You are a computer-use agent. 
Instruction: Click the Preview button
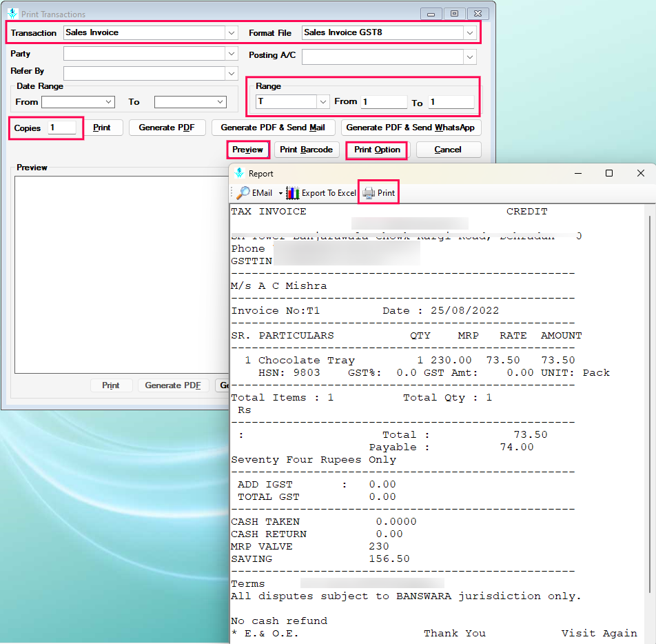pos(247,150)
